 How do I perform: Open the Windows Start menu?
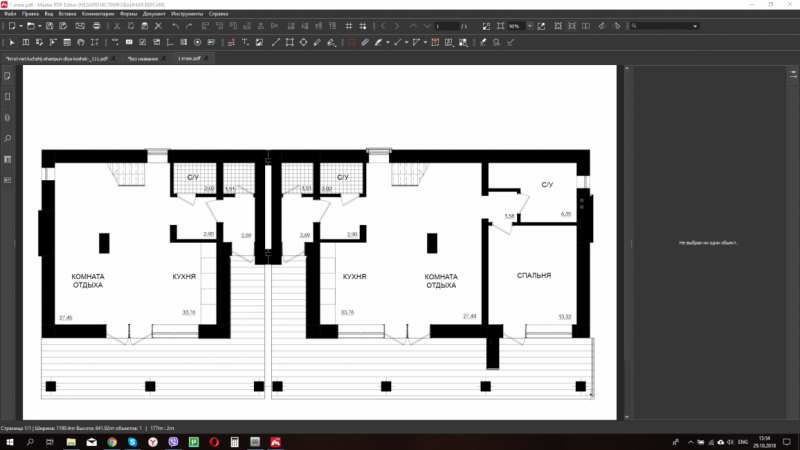(x=10, y=442)
